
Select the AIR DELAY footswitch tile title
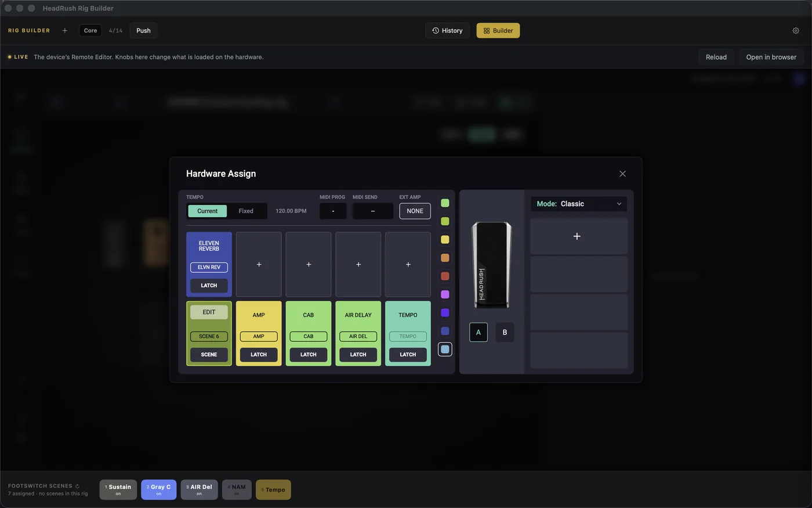(358, 315)
